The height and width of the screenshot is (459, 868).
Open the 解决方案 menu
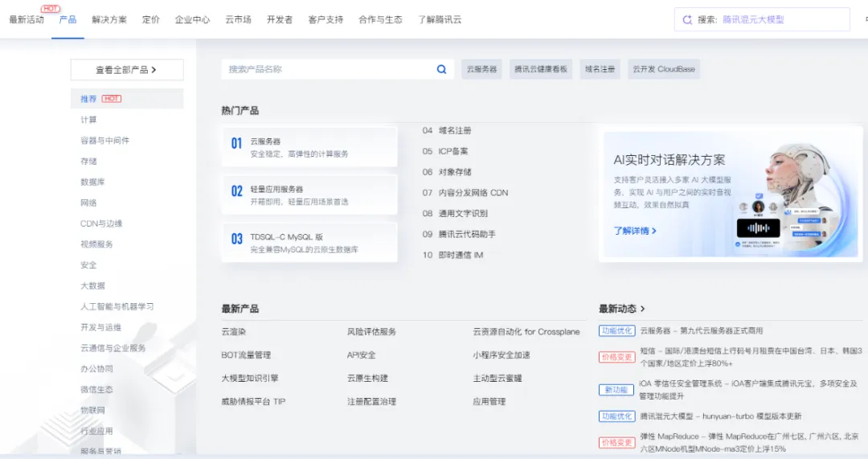coord(109,19)
